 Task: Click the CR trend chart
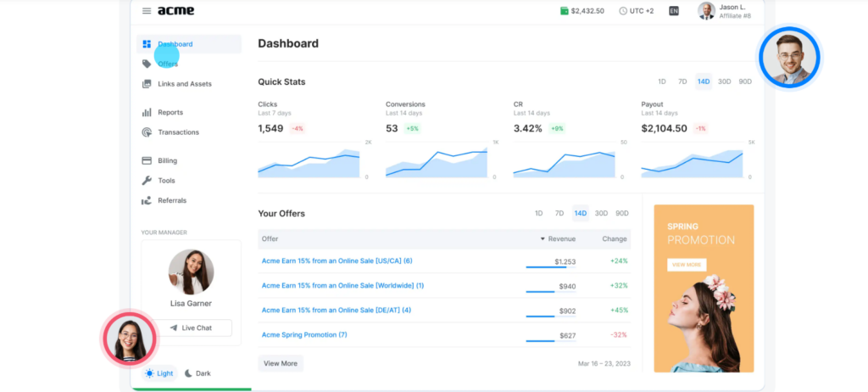(564, 161)
